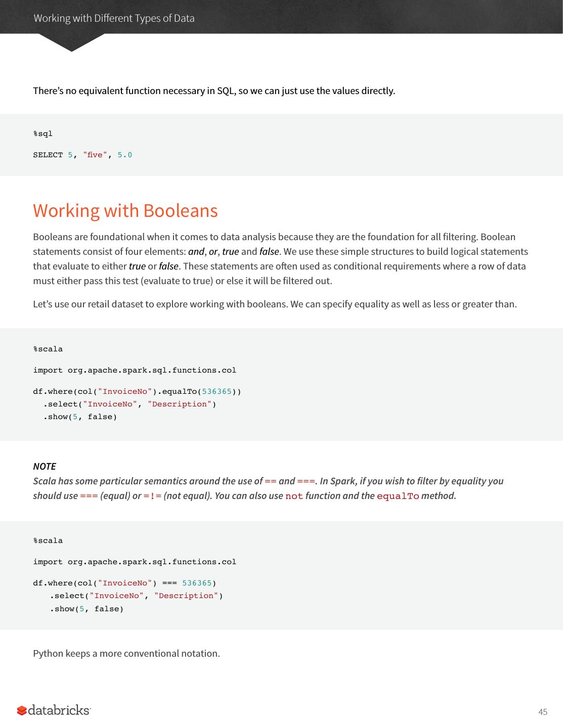563x728 pixels.
Task: Click the "Working with Booleans" section heading
Action: tap(125, 210)
